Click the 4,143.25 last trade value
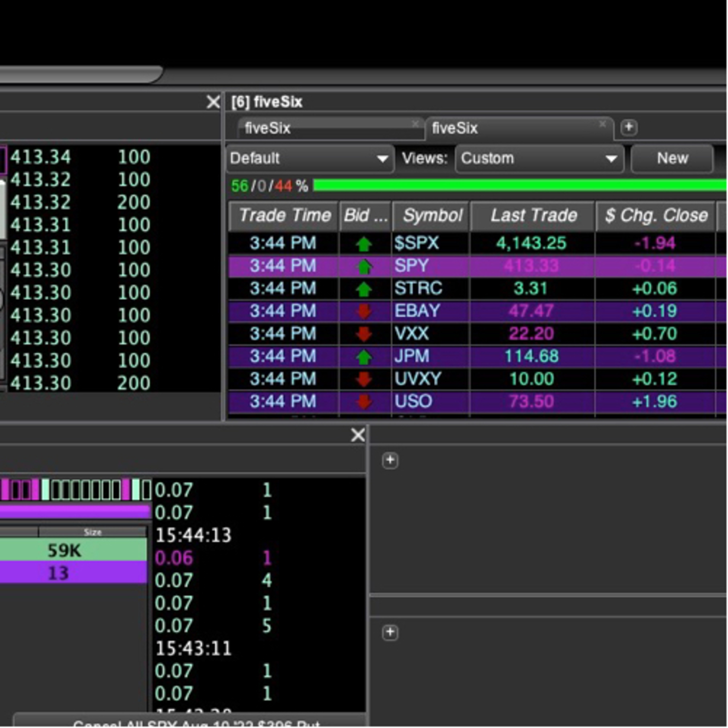The height and width of the screenshot is (728, 728). [x=531, y=244]
